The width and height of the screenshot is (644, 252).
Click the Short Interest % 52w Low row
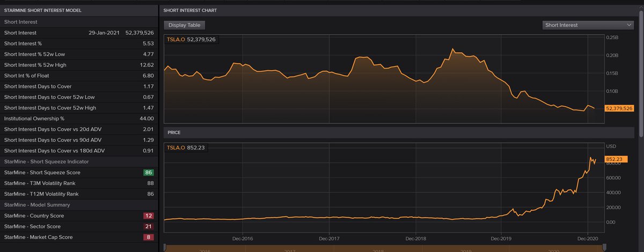click(79, 54)
